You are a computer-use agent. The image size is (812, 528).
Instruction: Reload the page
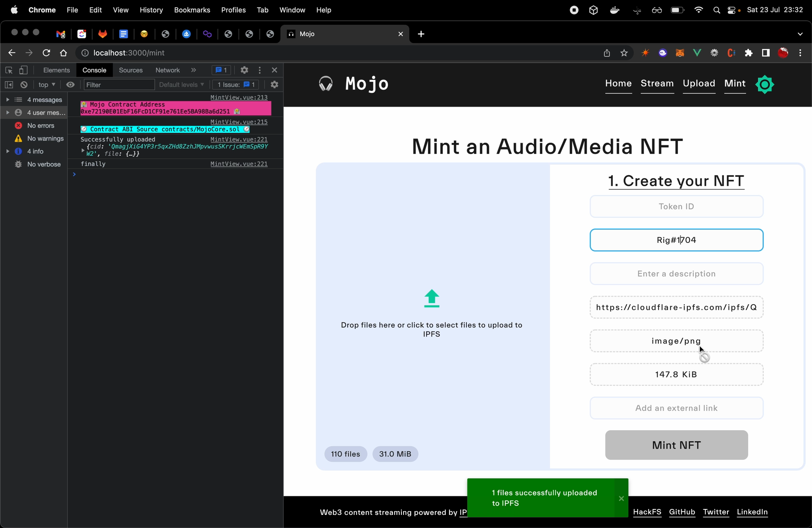coord(47,53)
